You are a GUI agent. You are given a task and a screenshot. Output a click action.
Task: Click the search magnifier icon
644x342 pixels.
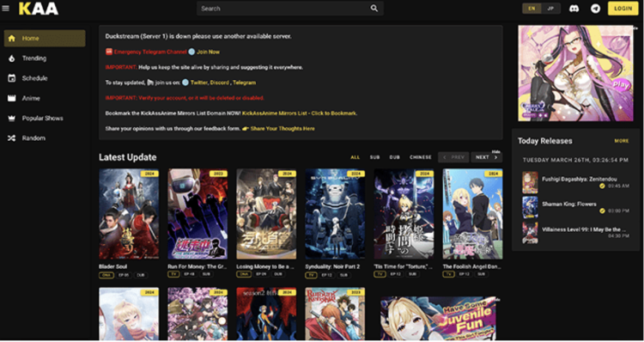coord(374,9)
